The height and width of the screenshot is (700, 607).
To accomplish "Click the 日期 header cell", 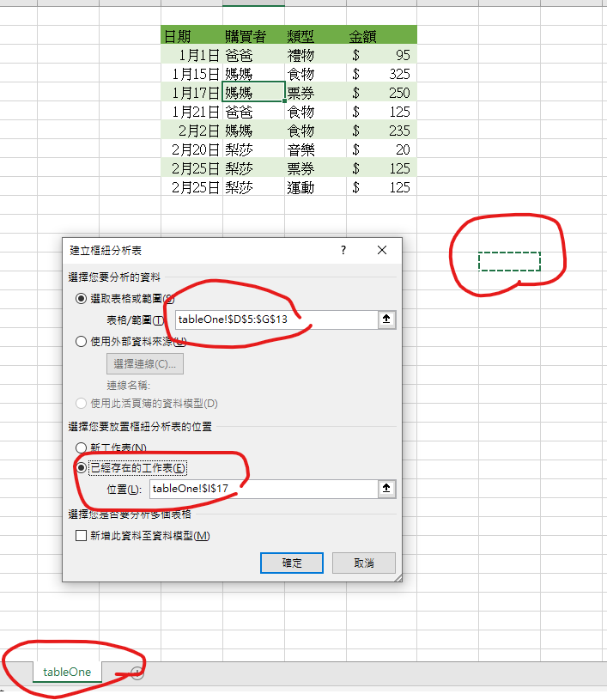I will [191, 35].
